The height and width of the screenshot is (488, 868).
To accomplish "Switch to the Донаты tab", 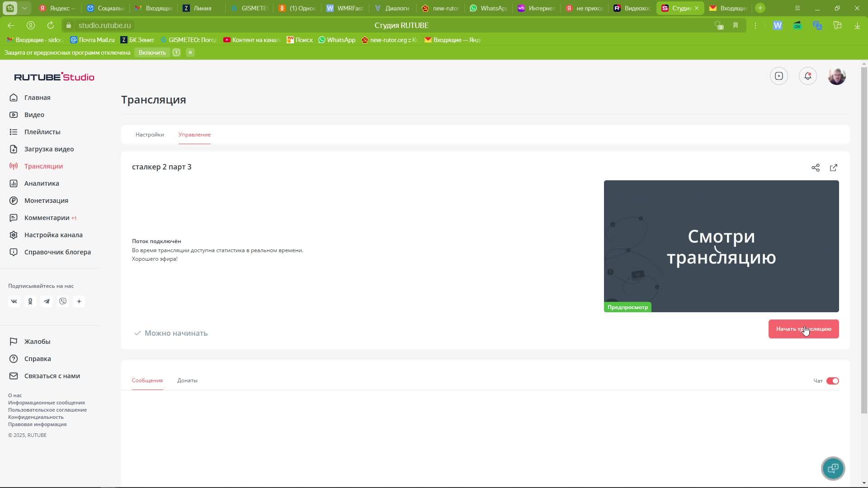I will coord(187,380).
